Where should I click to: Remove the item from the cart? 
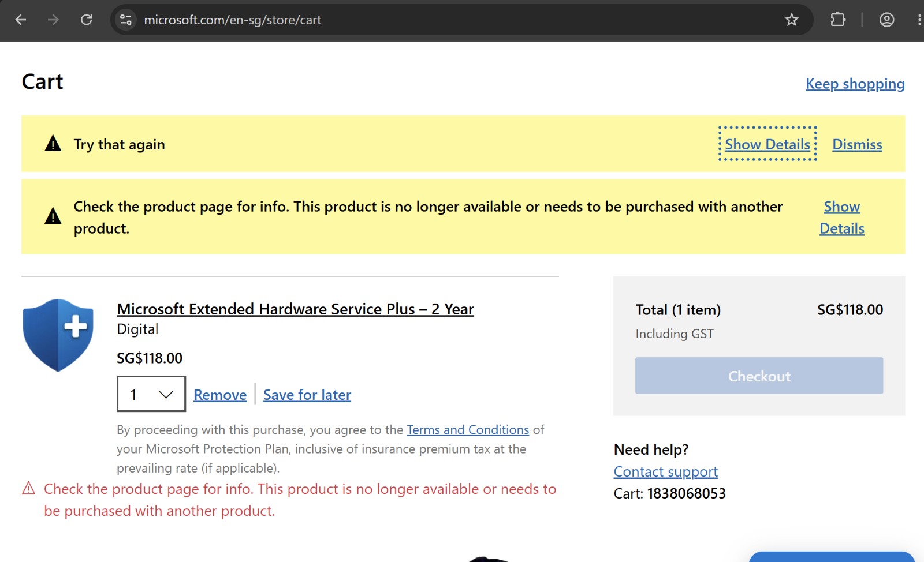[x=220, y=395]
